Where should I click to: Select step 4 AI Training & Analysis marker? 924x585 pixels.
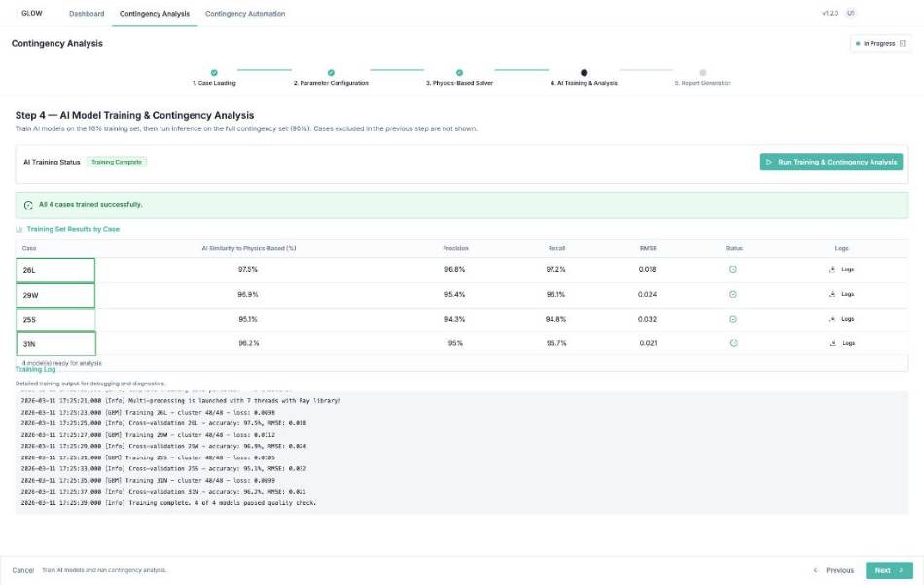pyautogui.click(x=584, y=73)
